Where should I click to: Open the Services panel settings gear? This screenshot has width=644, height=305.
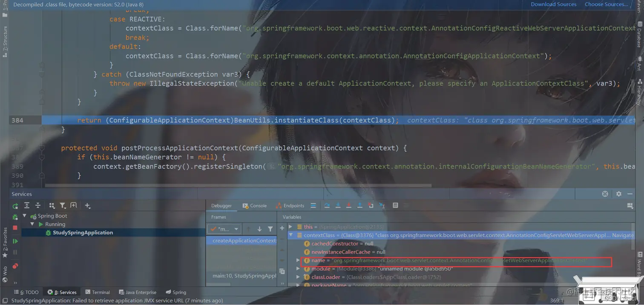click(x=619, y=194)
